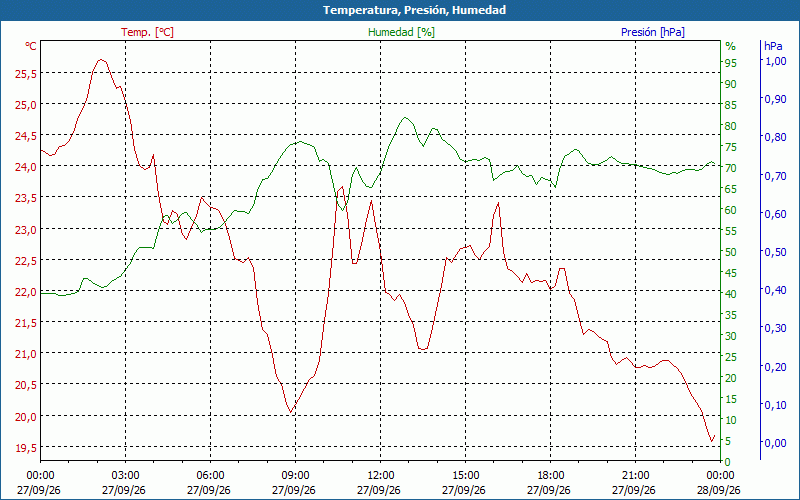Click the 15:00 time axis label
800x500 pixels.
(465, 476)
